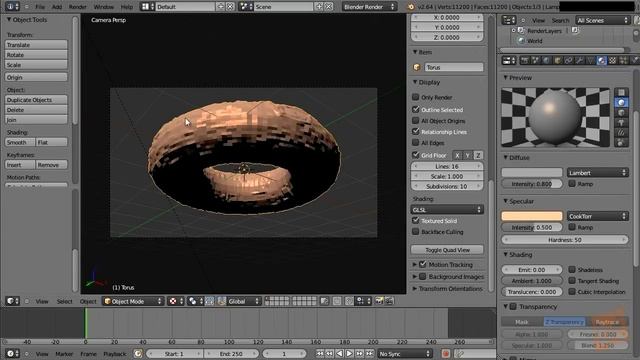
Task: Open the Object Constraints chain icon
Action: 569,60
